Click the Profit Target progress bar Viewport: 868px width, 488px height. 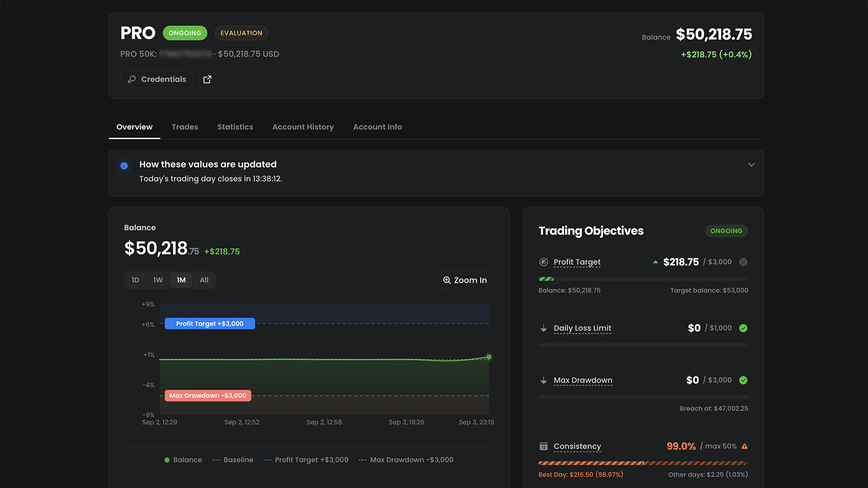tap(643, 279)
